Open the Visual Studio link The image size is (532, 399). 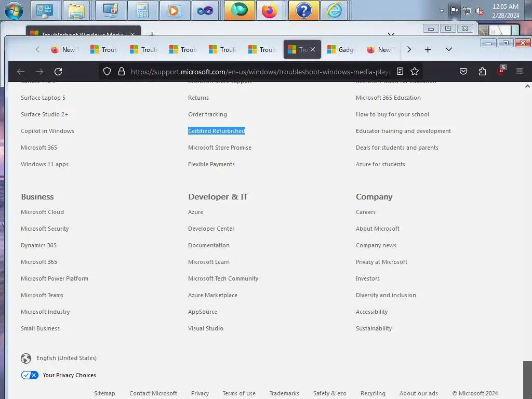[x=206, y=328]
